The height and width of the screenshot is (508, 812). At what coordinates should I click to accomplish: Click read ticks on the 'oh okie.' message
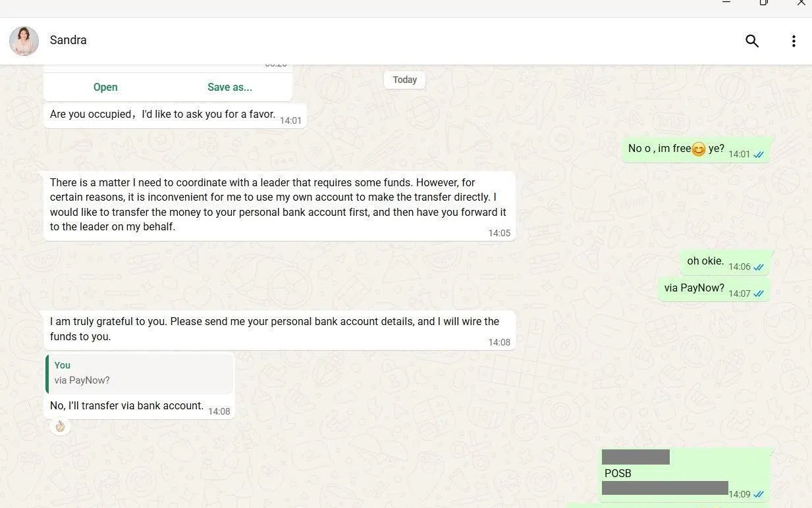pos(759,267)
